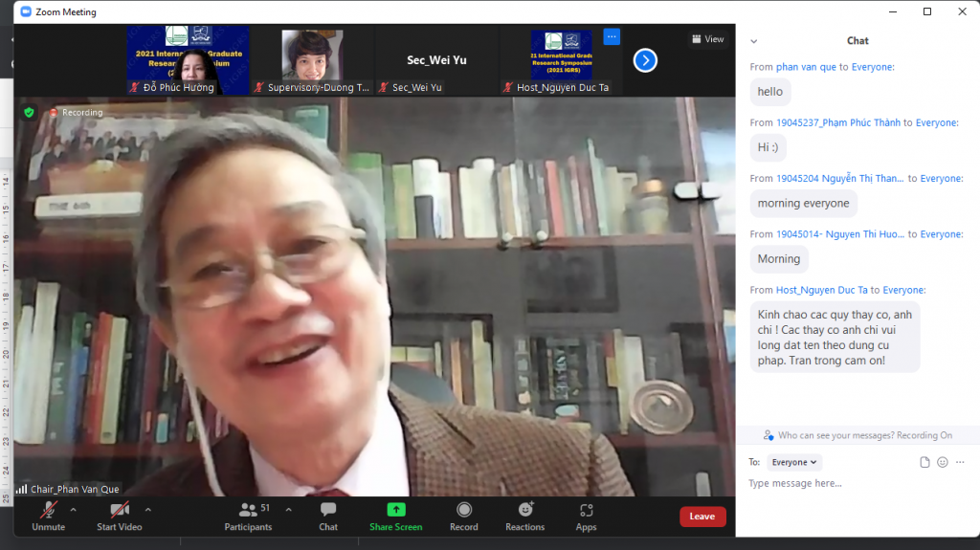Image resolution: width=980 pixels, height=550 pixels.
Task: Expand video options arrow beside Start Video
Action: tap(148, 509)
